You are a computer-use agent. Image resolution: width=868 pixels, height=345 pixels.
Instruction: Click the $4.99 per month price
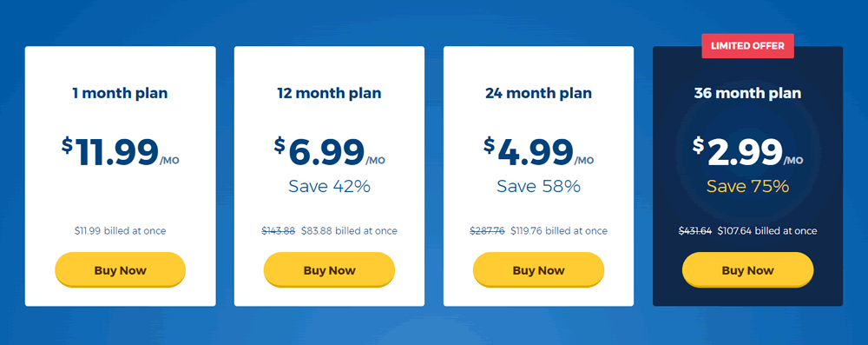click(539, 152)
